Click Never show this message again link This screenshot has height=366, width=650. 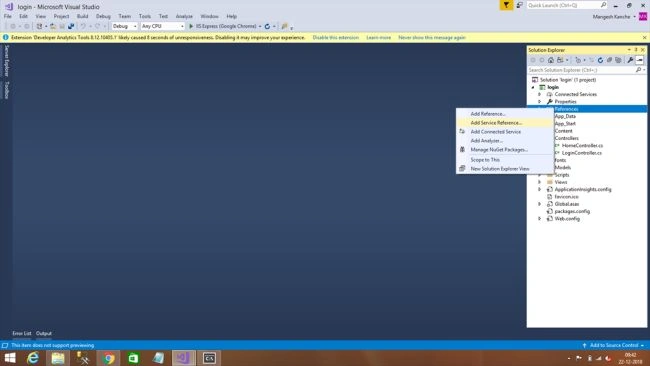coord(432,37)
